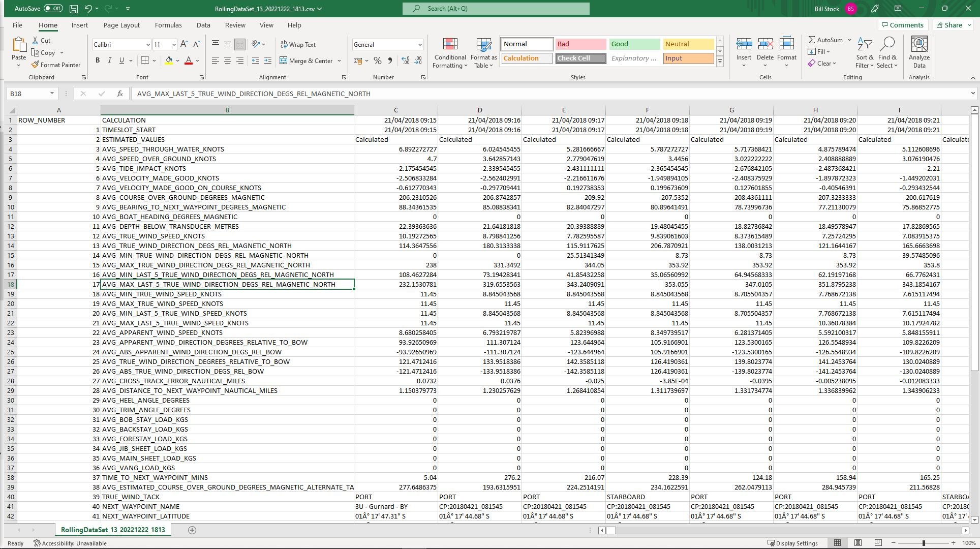Click the Comments button
980x549 pixels.
pos(902,25)
